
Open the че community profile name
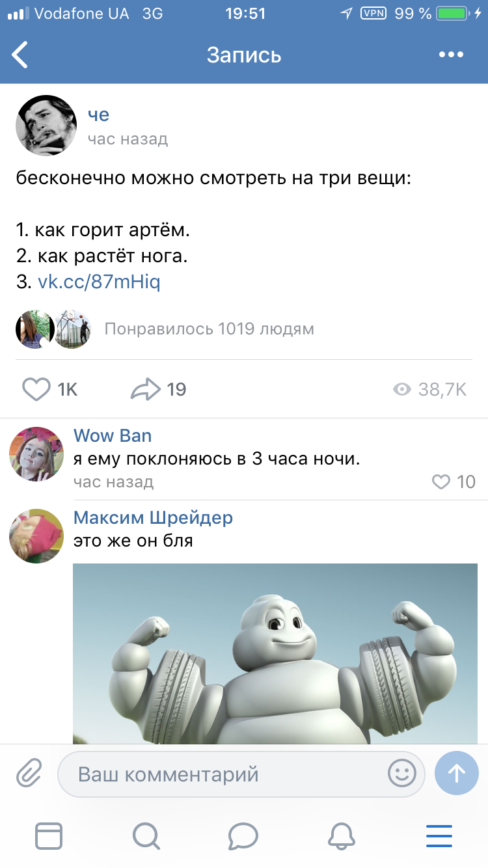[98, 115]
